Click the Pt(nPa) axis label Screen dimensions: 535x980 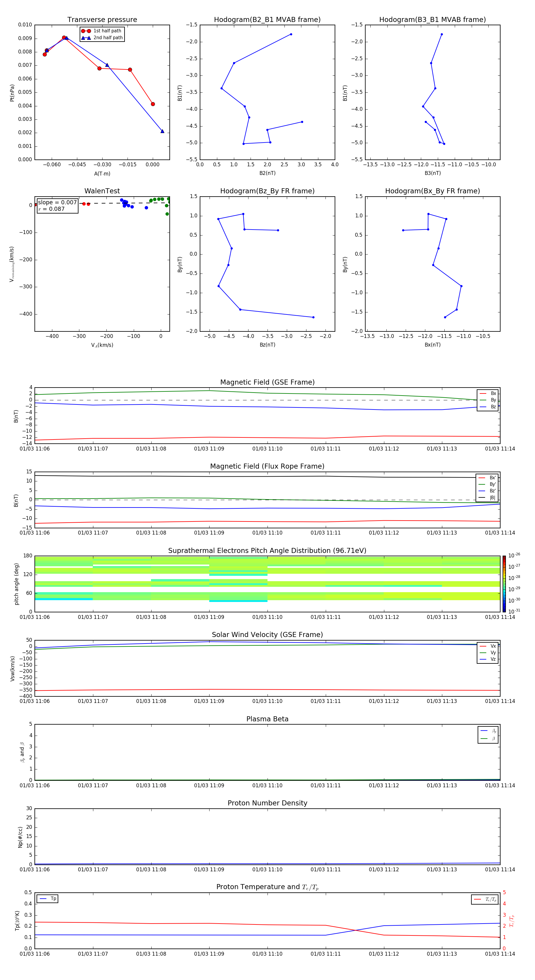pos(12,93)
